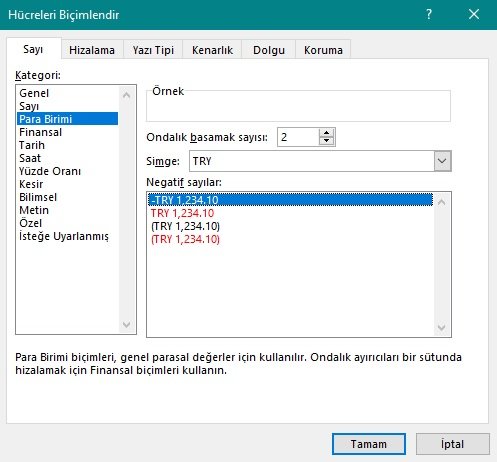Confirm with the Tamam button
497x462 pixels.
(x=369, y=444)
